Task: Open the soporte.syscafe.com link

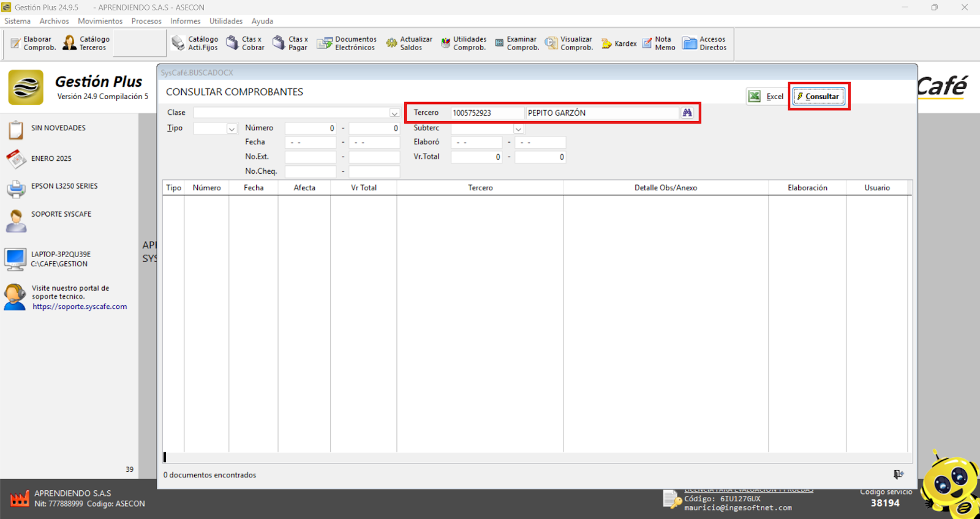Action: pyautogui.click(x=80, y=307)
